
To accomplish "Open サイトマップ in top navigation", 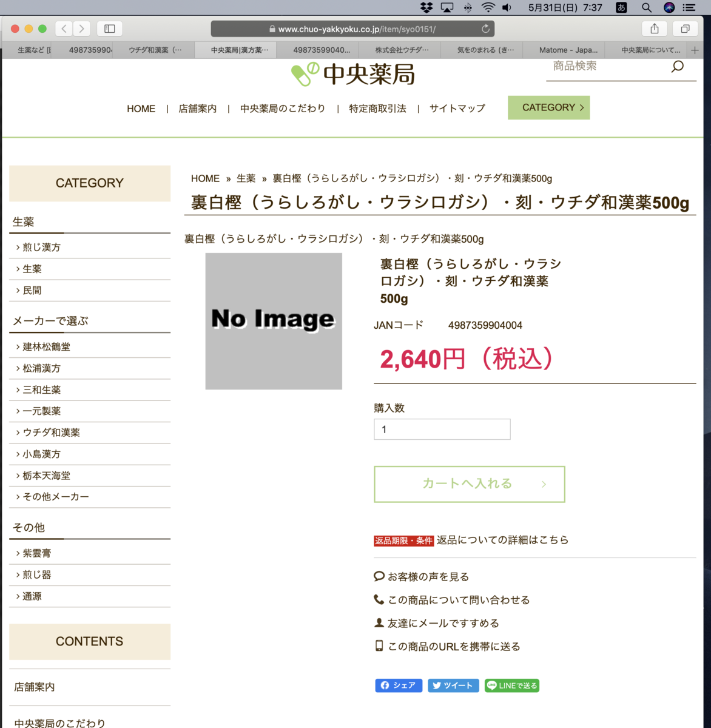I will pyautogui.click(x=457, y=109).
